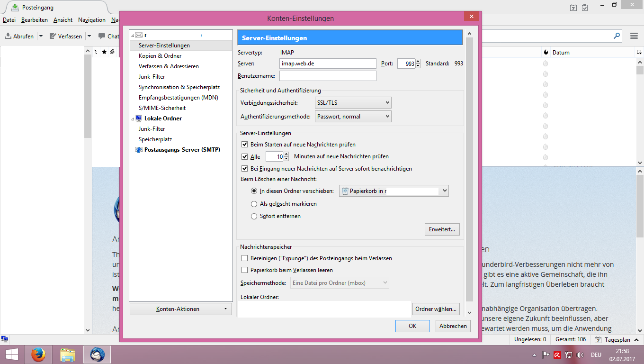644x364 pixels.
Task: Open the column picker icon in the message list
Action: 639,52
